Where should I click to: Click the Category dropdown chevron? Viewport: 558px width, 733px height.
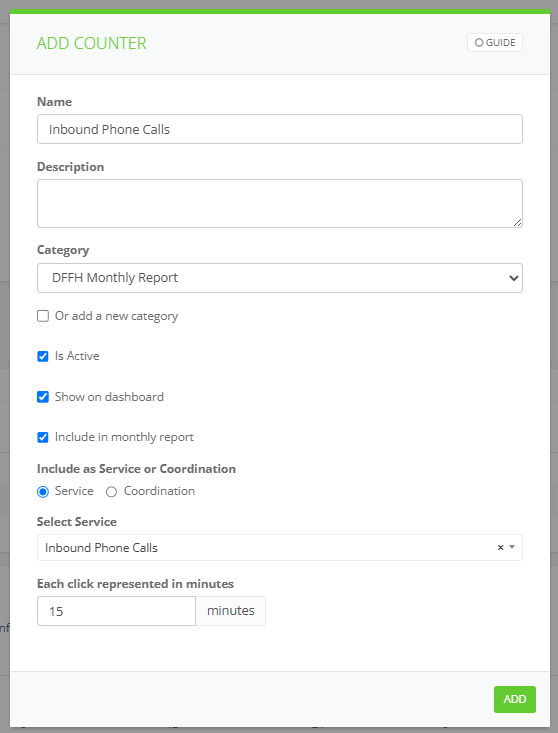[x=513, y=278]
